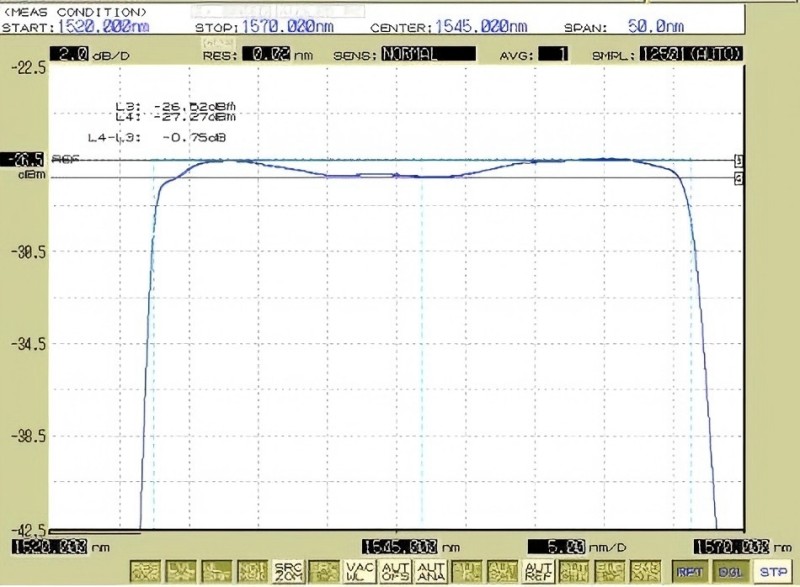
Task: Select line marker 3 tag on right edge
Action: pyautogui.click(x=738, y=161)
